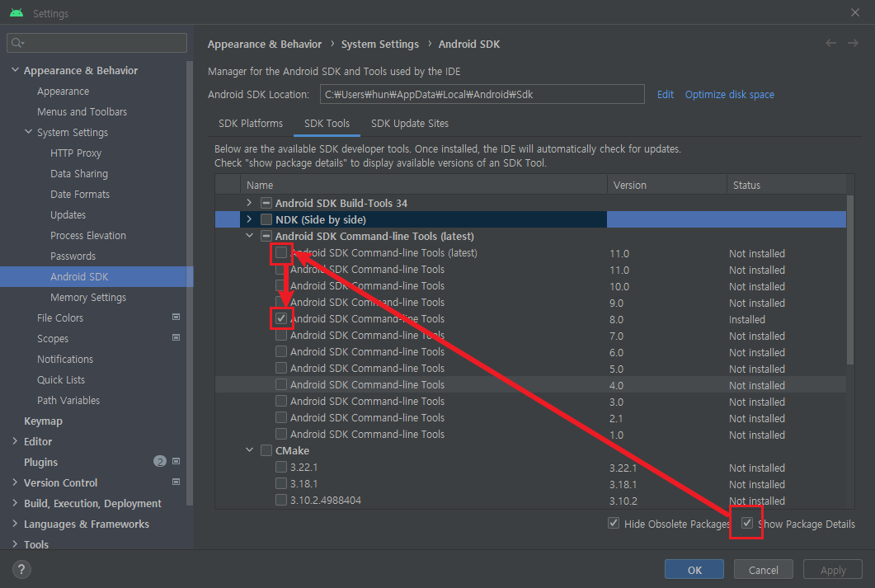The height and width of the screenshot is (588, 875).
Task: Check Command-line Tools version 10.0 checkbox
Action: tap(281, 285)
